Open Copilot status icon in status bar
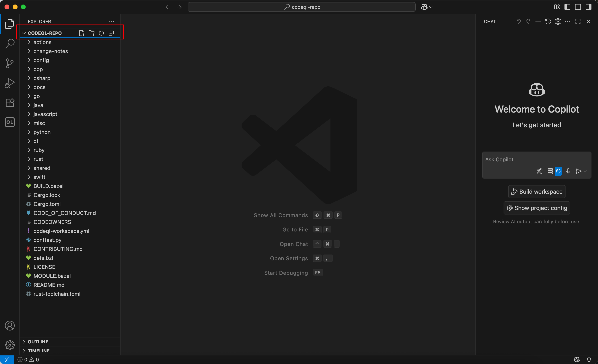This screenshot has width=598, height=364. pos(577,359)
